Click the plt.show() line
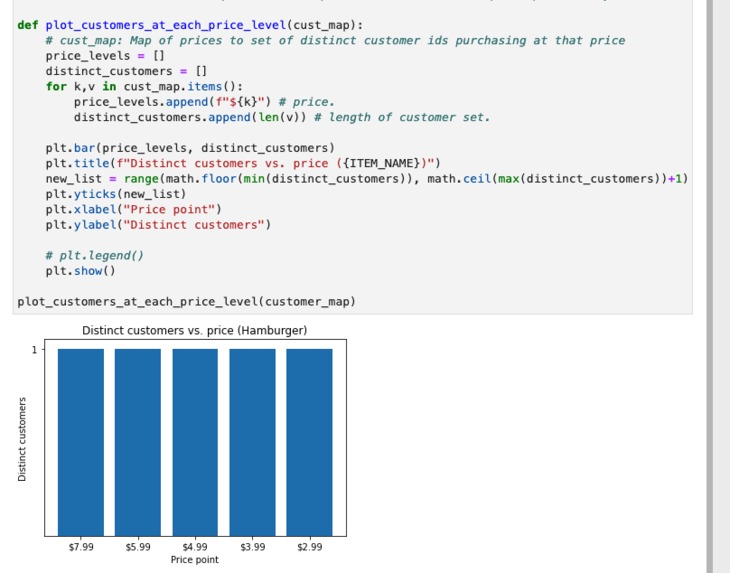 (81, 271)
